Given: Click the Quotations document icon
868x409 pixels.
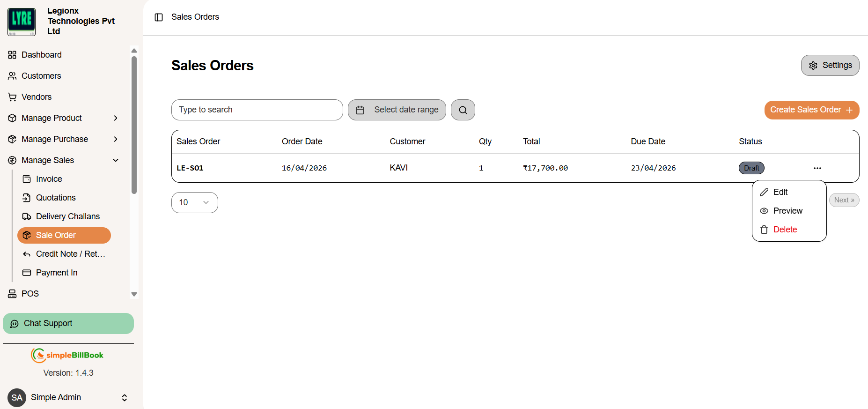Looking at the screenshot, I should [27, 198].
